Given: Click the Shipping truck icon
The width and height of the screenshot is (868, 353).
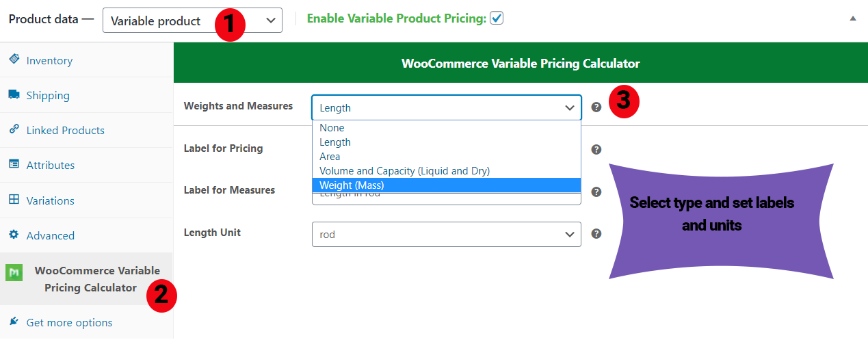Looking at the screenshot, I should (14, 95).
